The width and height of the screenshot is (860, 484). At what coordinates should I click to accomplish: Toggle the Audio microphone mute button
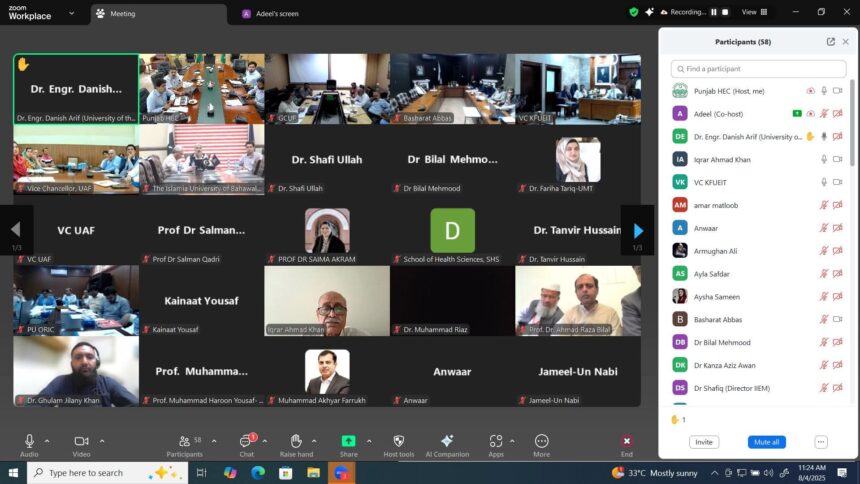click(30, 441)
